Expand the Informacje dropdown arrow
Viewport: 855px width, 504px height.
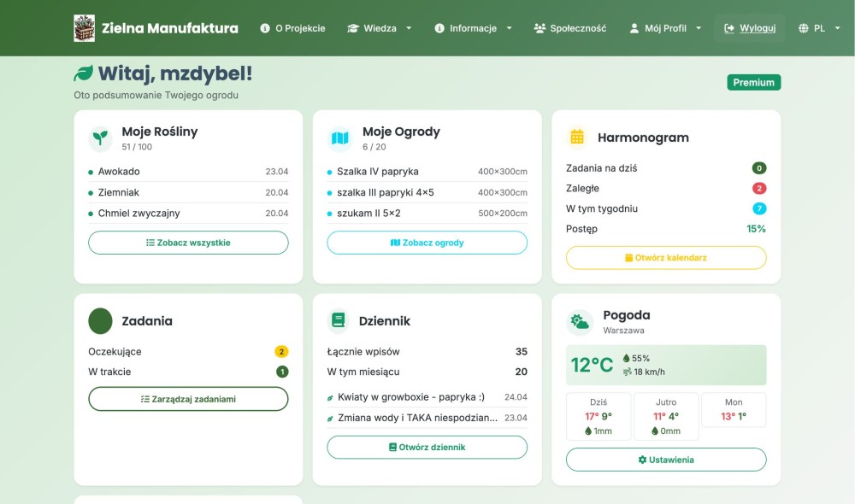coord(509,28)
